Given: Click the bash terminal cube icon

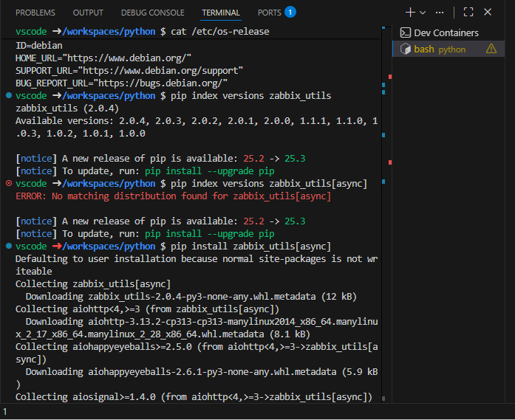Looking at the screenshot, I should coord(406,49).
